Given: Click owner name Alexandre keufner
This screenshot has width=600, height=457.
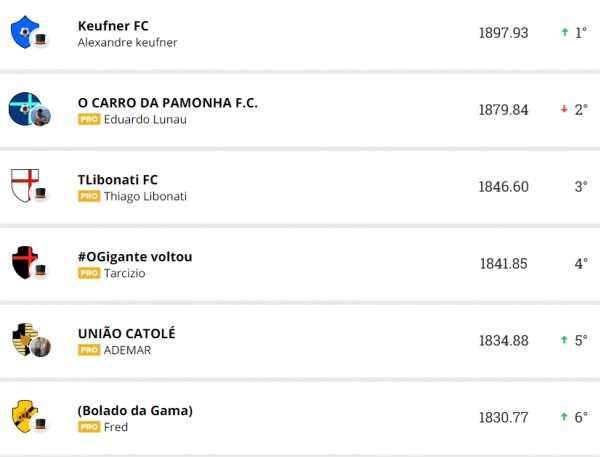Looking at the screenshot, I should pos(127,42).
